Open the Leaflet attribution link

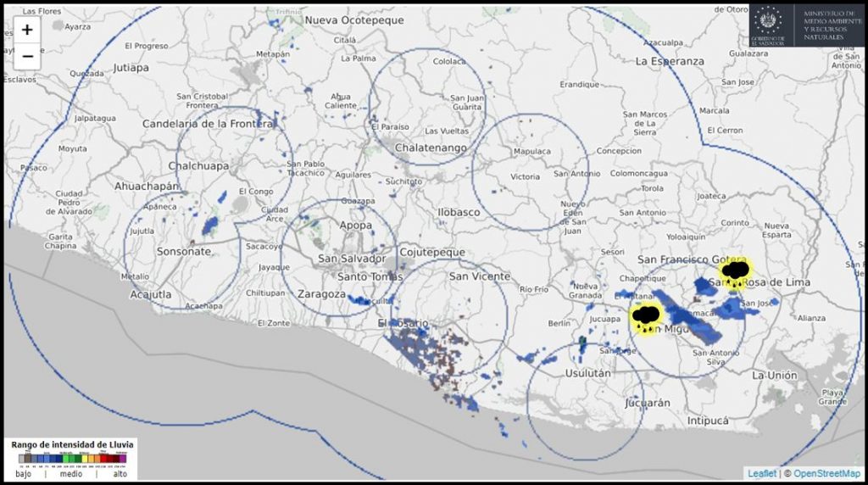[762, 473]
